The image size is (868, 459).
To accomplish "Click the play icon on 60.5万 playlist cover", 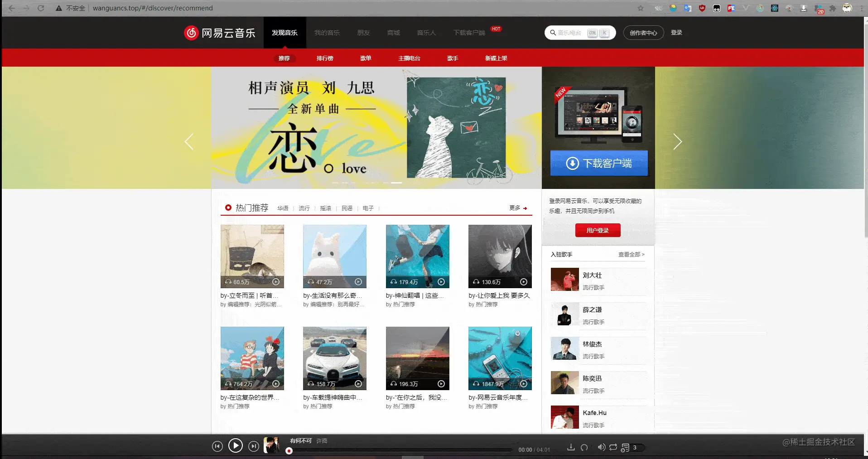I will (276, 282).
